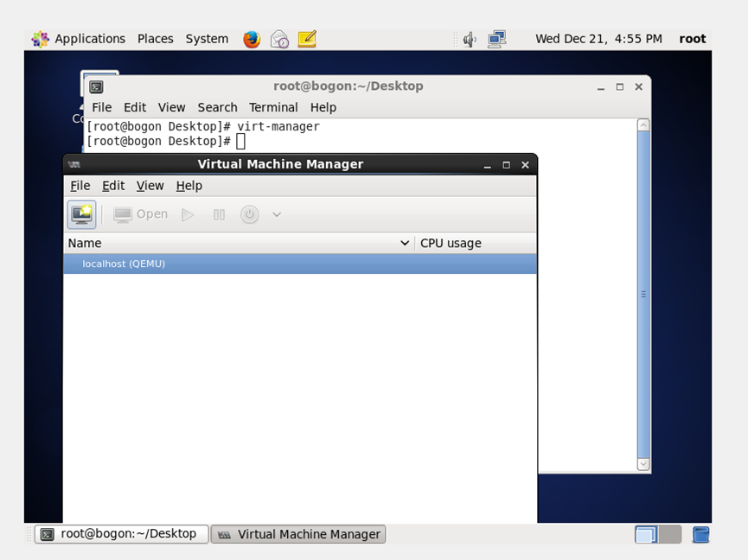Click the terminal vertical scrollbar thumb
This screenshot has width=748, height=560.
pos(643,294)
